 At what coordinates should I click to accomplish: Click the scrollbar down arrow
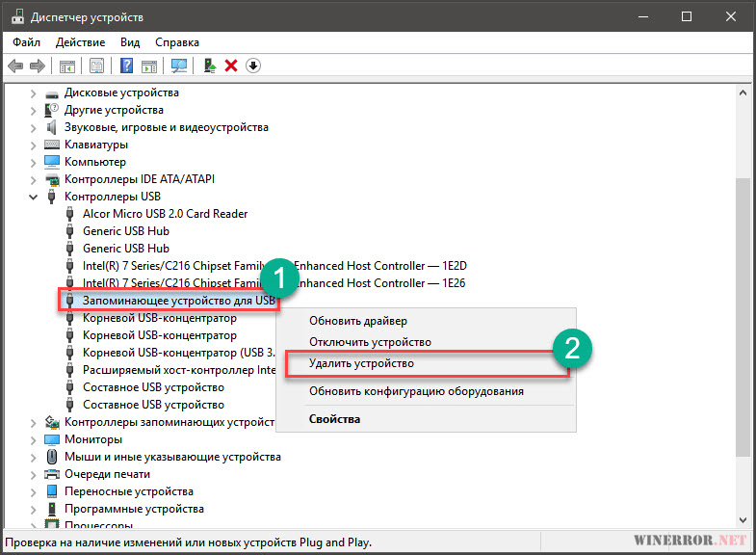743,519
